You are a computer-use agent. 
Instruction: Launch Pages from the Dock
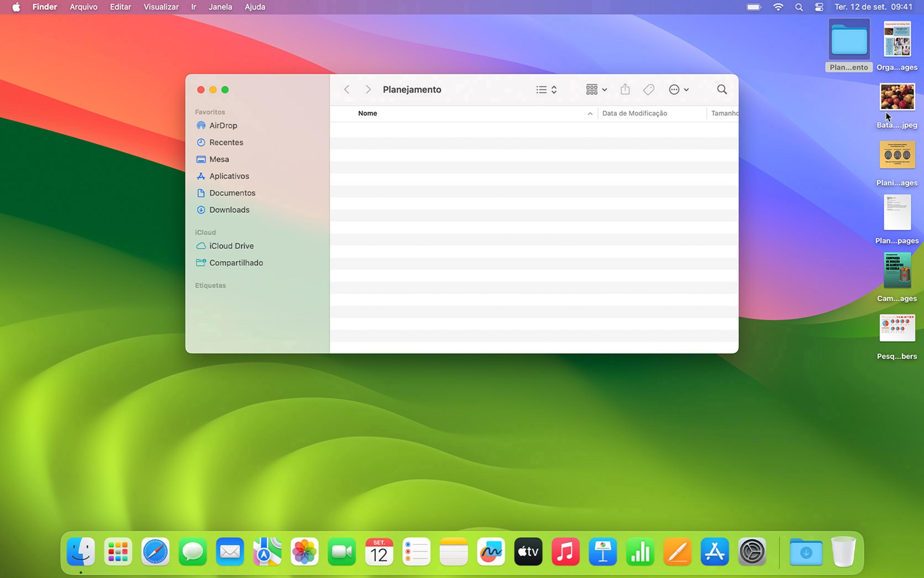point(677,551)
